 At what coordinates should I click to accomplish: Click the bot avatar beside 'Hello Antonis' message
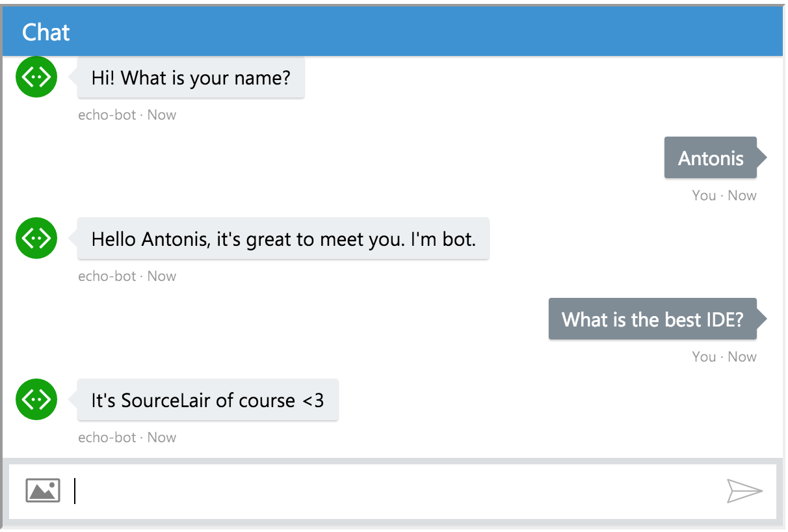point(36,238)
